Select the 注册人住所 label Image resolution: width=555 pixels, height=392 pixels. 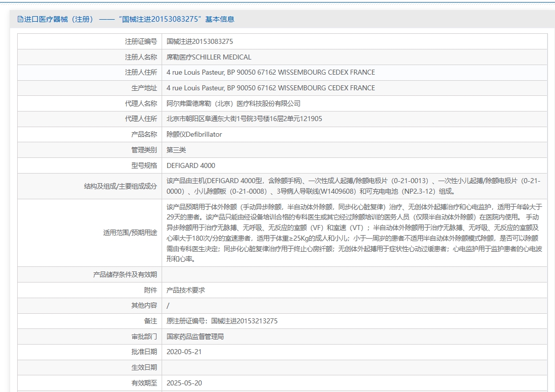[x=141, y=72]
